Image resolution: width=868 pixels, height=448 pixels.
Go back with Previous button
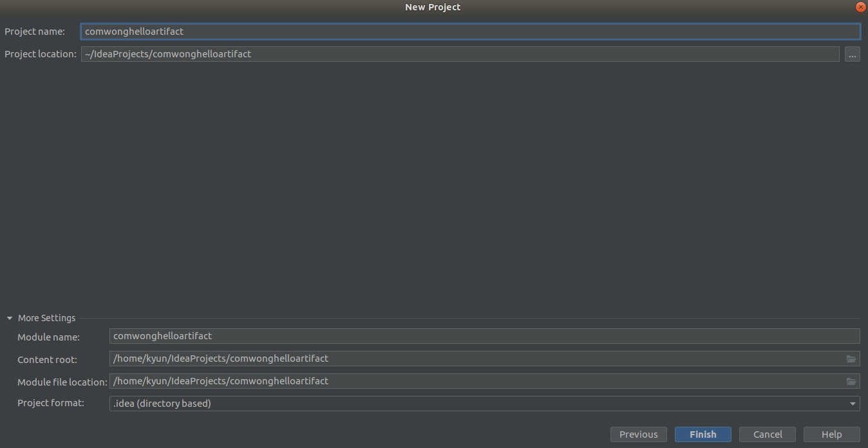pos(638,434)
